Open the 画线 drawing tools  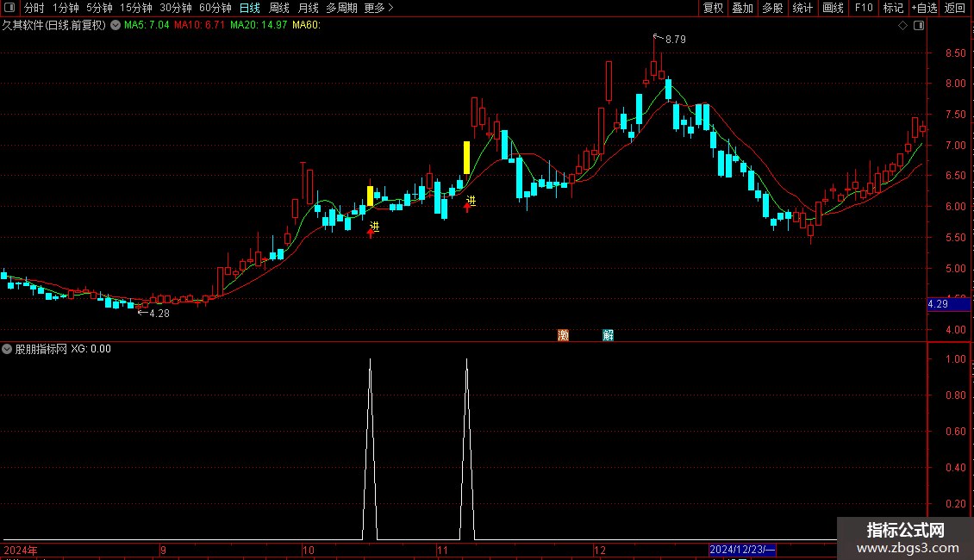[x=833, y=8]
